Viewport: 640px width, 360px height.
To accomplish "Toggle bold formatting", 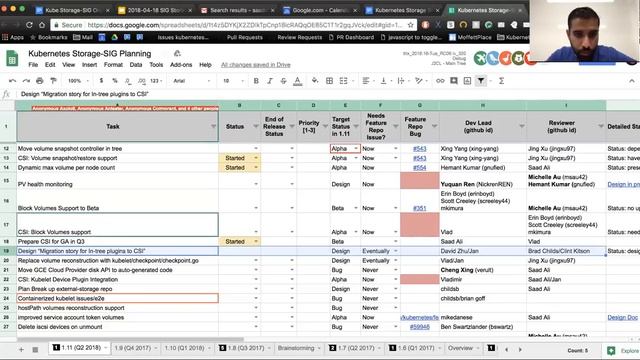I will [x=256, y=81].
